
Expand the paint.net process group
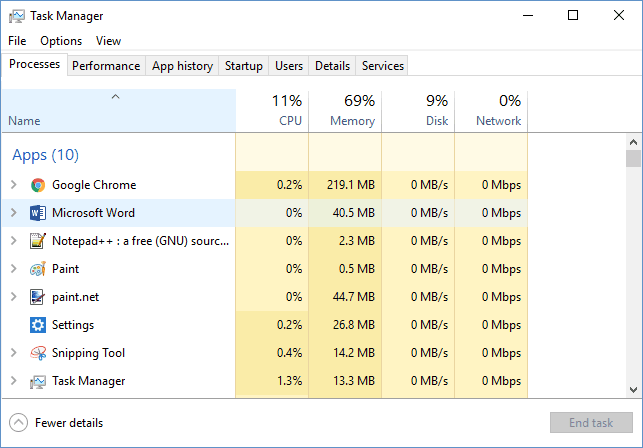(x=14, y=297)
